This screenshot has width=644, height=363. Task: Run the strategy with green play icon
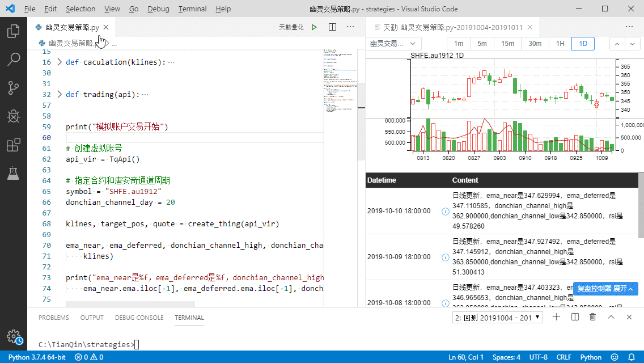coord(314,27)
